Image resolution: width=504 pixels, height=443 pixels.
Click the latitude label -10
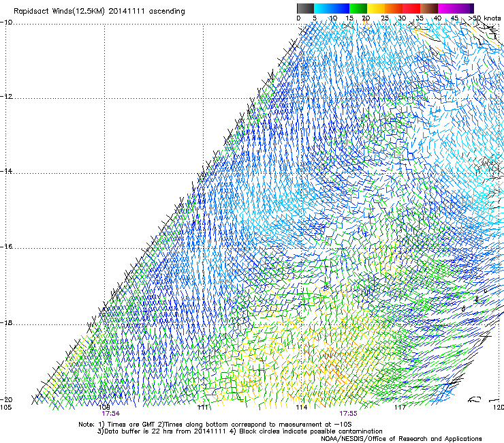(x=6, y=22)
